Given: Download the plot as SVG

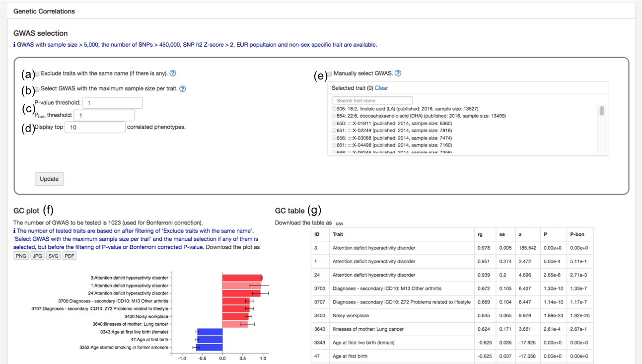Looking at the screenshot, I should (53, 256).
